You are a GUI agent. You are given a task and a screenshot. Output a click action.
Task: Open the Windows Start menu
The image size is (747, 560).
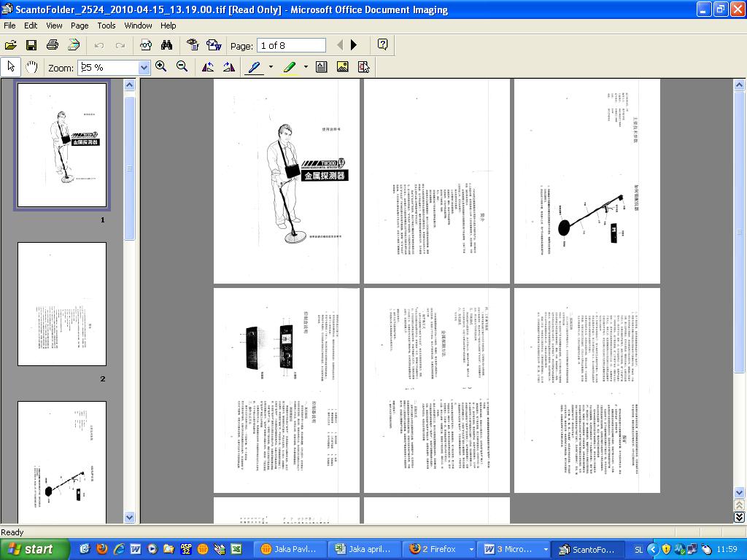pyautogui.click(x=34, y=550)
